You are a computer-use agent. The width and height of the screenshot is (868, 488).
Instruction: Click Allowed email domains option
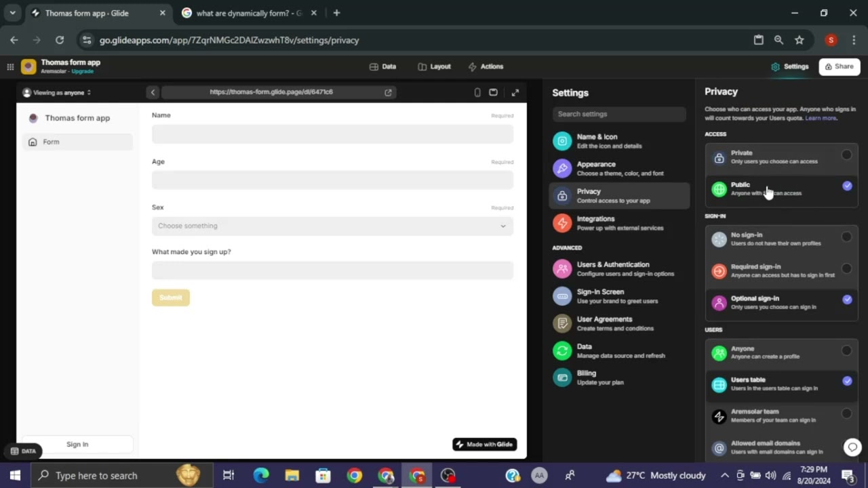[781, 447]
